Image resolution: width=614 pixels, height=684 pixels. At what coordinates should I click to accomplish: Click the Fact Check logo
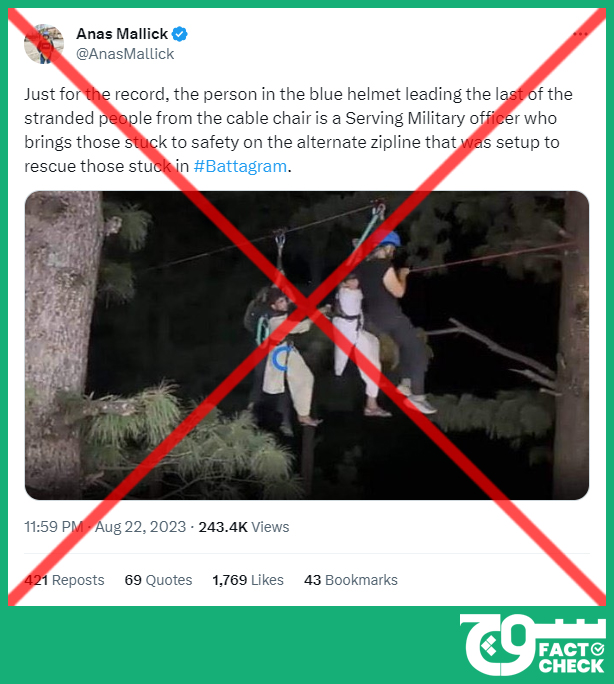pos(532,644)
